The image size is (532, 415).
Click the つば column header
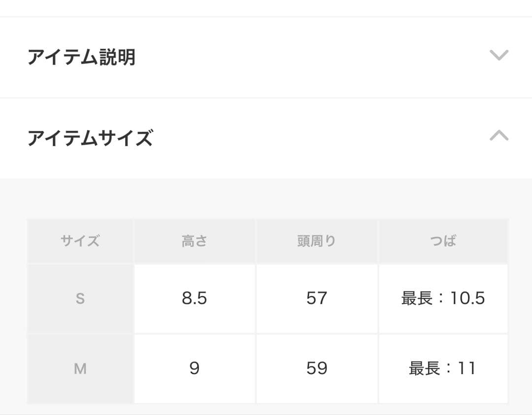pos(443,241)
